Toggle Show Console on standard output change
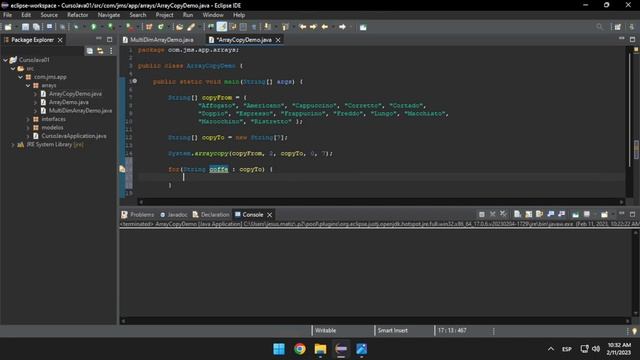This screenshot has height=360, width=640. [551, 214]
